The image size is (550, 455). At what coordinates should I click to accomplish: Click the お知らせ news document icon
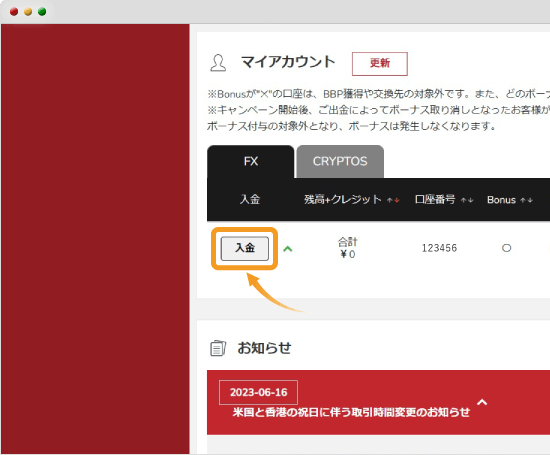(x=218, y=348)
